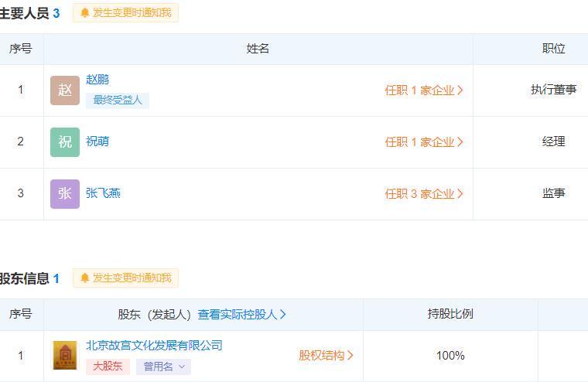The width and height of the screenshot is (588, 382).
Task: Expand 赵鹏's 任职 1 家企业 list
Action: point(424,90)
